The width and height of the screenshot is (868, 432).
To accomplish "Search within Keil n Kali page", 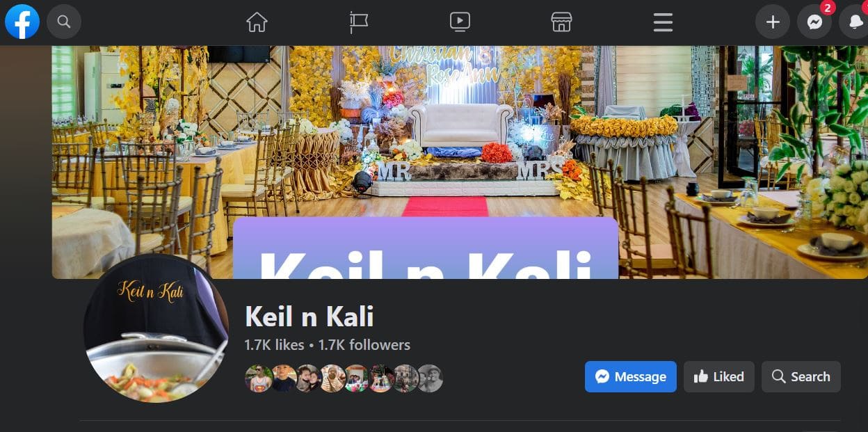I will coord(801,376).
